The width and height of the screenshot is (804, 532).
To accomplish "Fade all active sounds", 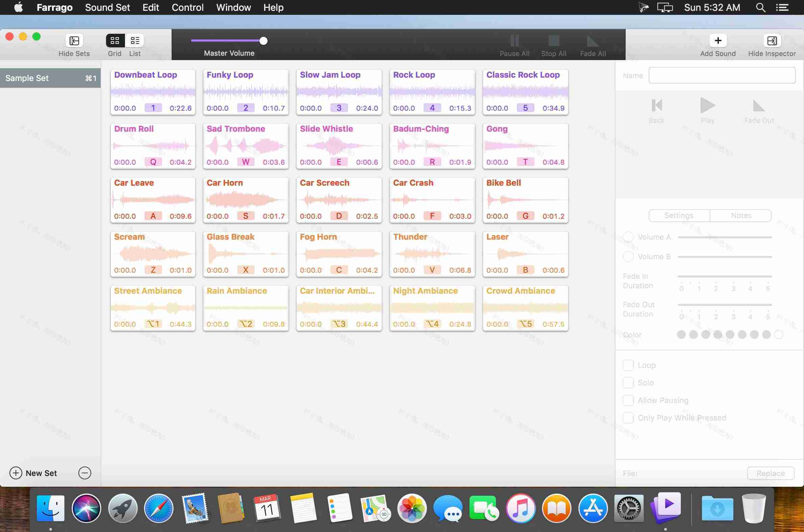I will point(592,45).
